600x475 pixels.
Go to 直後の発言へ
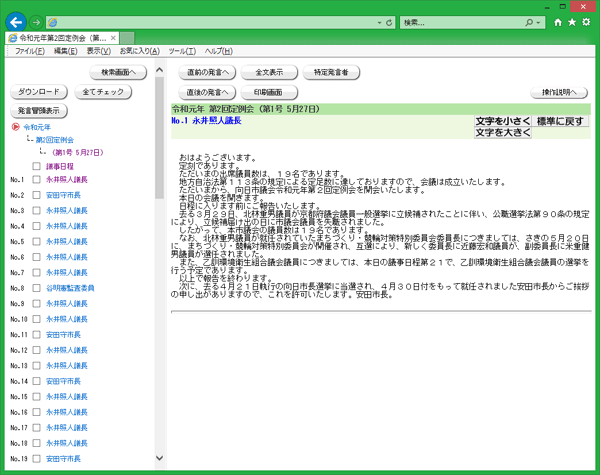[x=207, y=92]
